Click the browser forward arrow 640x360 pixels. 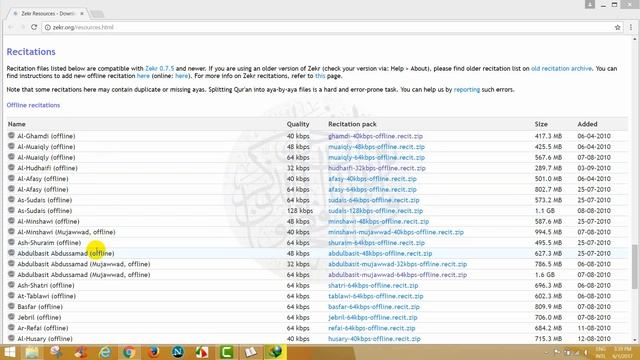pyautogui.click(x=22, y=27)
